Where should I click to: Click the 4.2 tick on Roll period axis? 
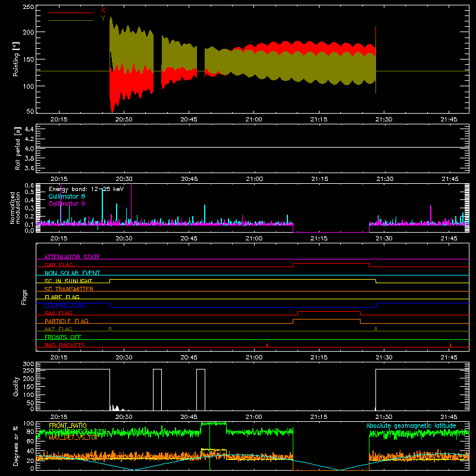click(29, 139)
